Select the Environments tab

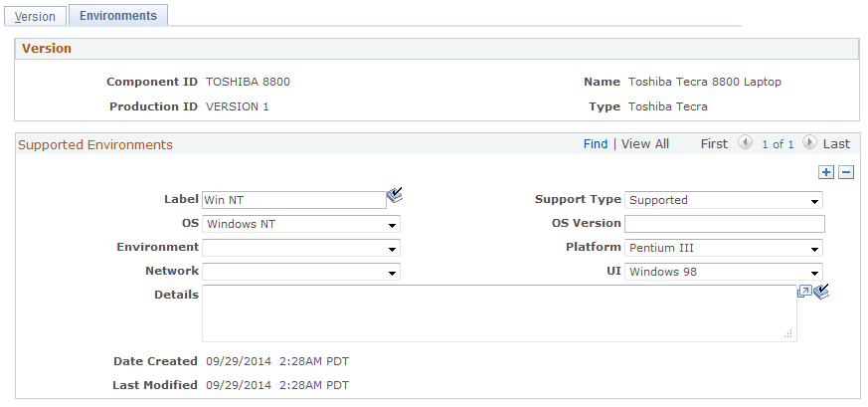tap(118, 16)
